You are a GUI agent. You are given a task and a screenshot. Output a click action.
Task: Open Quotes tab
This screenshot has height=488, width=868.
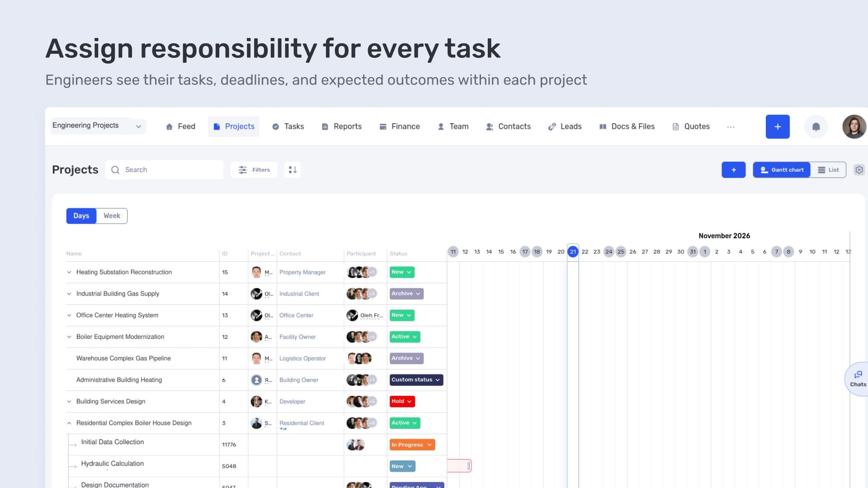[x=691, y=127]
